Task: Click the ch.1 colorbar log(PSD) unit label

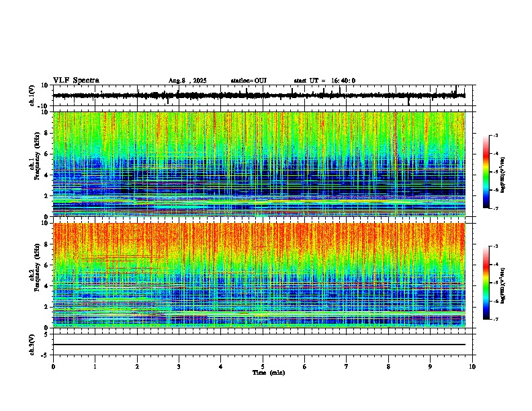Action: [x=503, y=175]
